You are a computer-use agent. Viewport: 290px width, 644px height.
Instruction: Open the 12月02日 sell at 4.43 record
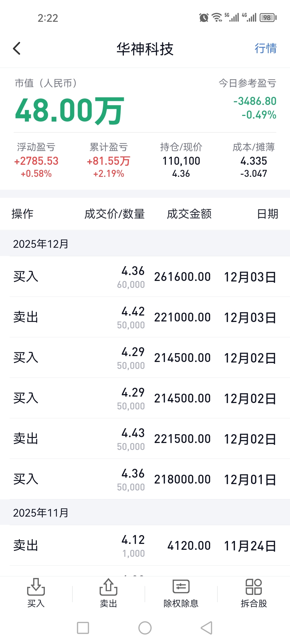(x=145, y=439)
